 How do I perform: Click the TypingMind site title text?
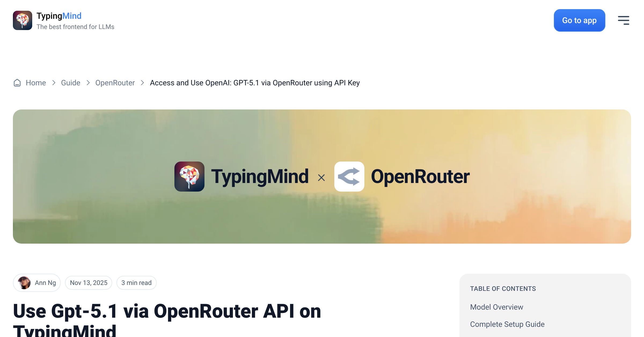[x=59, y=16]
